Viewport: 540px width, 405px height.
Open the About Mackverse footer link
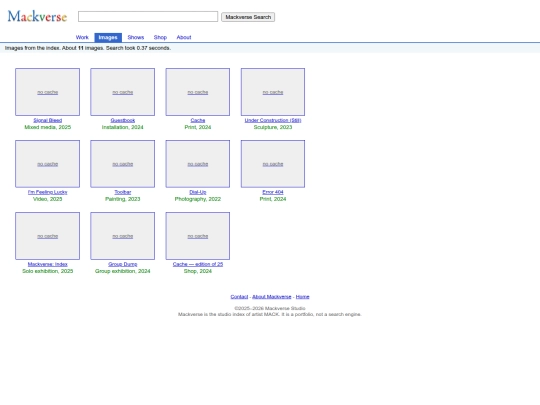click(x=272, y=297)
